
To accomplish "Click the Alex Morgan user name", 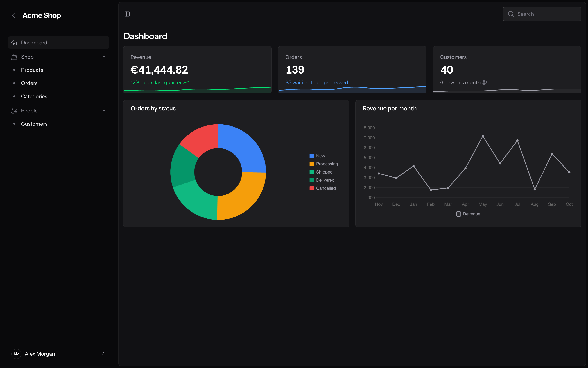I will tap(40, 354).
